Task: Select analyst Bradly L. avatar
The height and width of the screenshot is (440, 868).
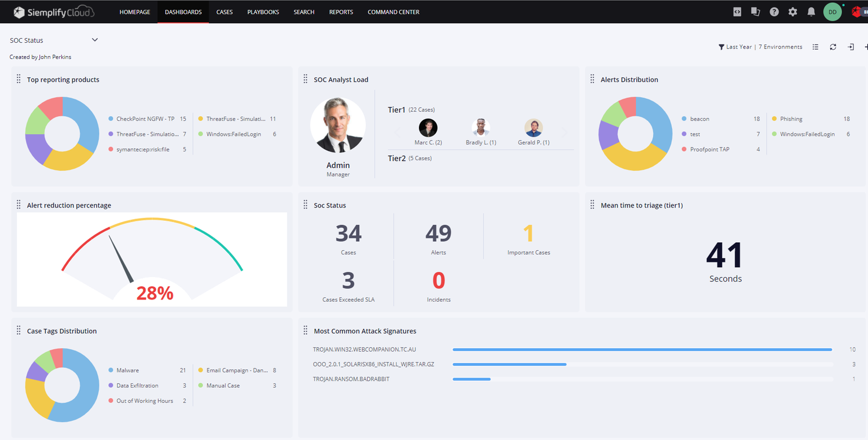Action: click(480, 128)
